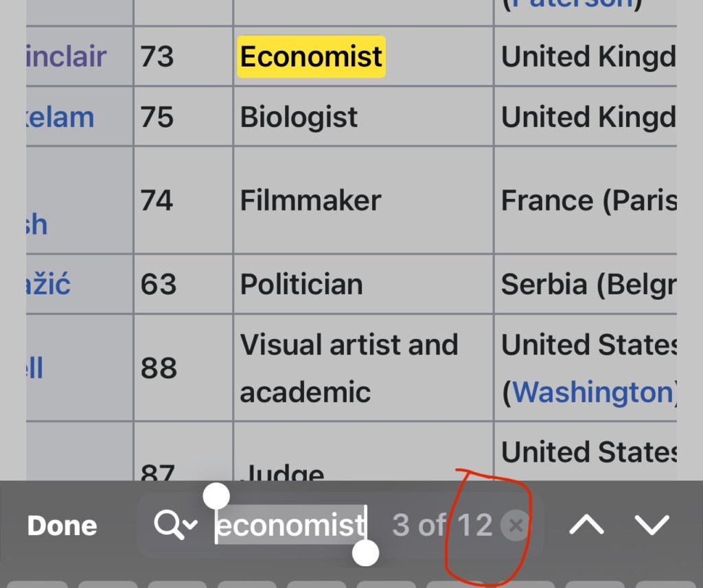This screenshot has height=588, width=703.
Task: Tap the lower text selection handle
Action: pos(366,553)
